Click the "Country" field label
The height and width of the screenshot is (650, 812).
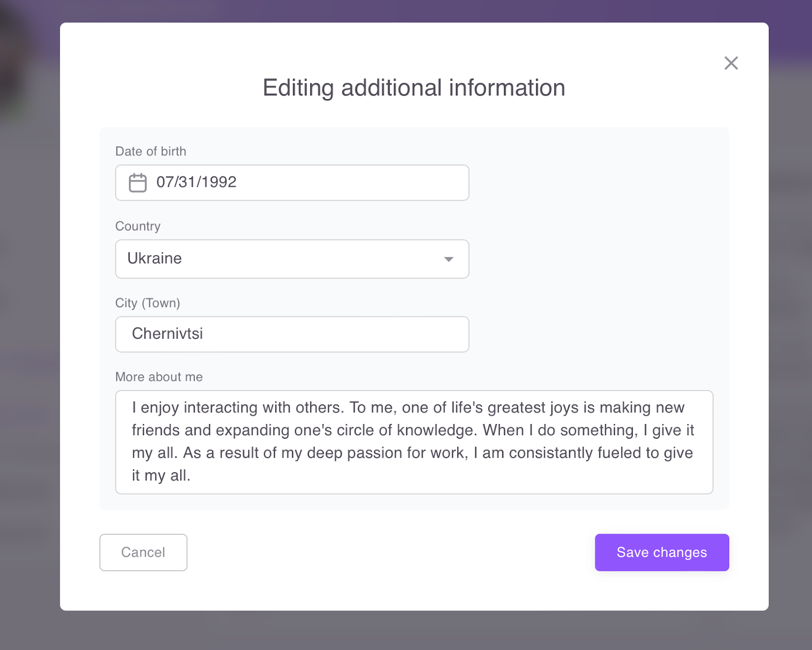pos(138,226)
